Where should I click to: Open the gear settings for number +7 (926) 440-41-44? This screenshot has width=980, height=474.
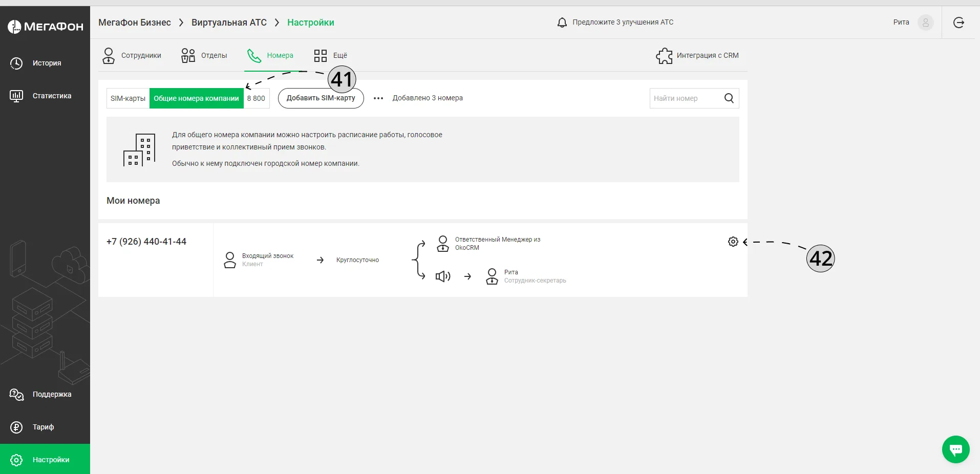733,242
